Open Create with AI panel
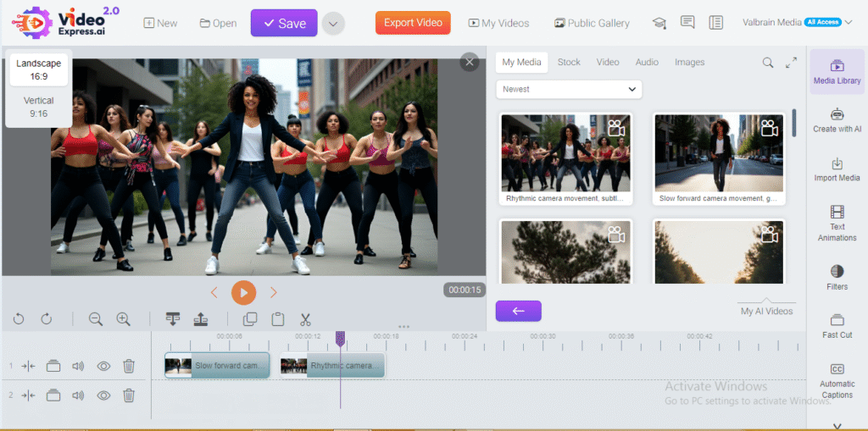The width and height of the screenshot is (868, 431). point(837,120)
